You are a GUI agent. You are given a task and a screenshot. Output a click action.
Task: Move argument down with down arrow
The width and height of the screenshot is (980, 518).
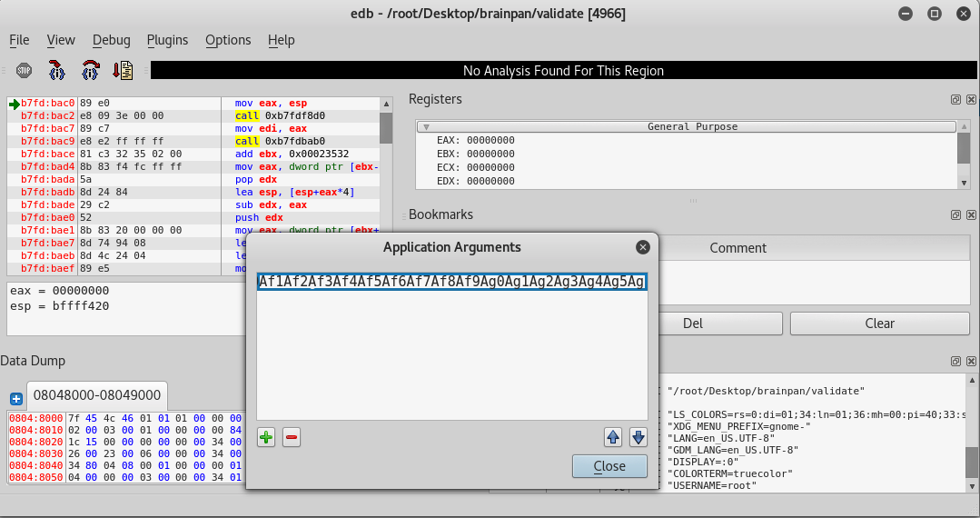point(638,437)
